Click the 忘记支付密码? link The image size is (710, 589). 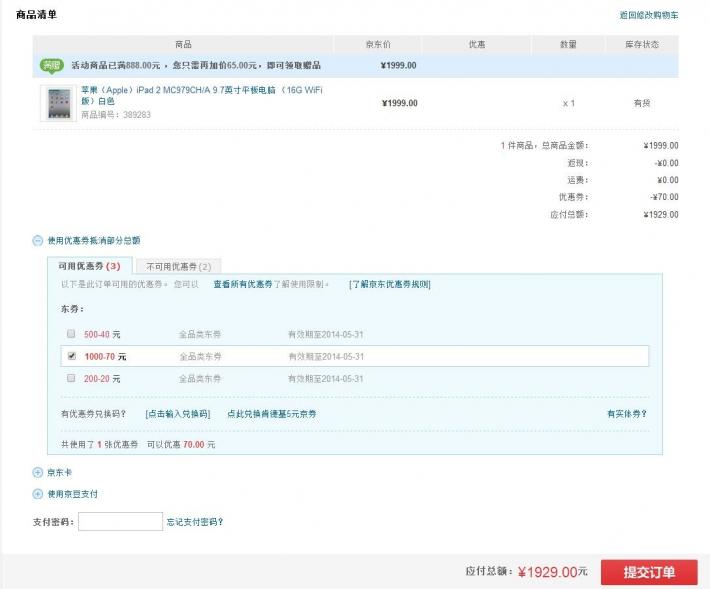195,521
